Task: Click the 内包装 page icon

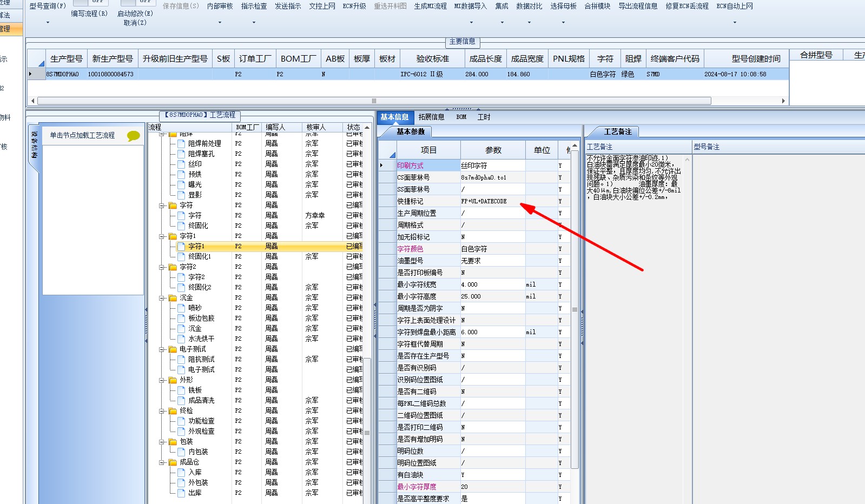Action: [x=182, y=452]
